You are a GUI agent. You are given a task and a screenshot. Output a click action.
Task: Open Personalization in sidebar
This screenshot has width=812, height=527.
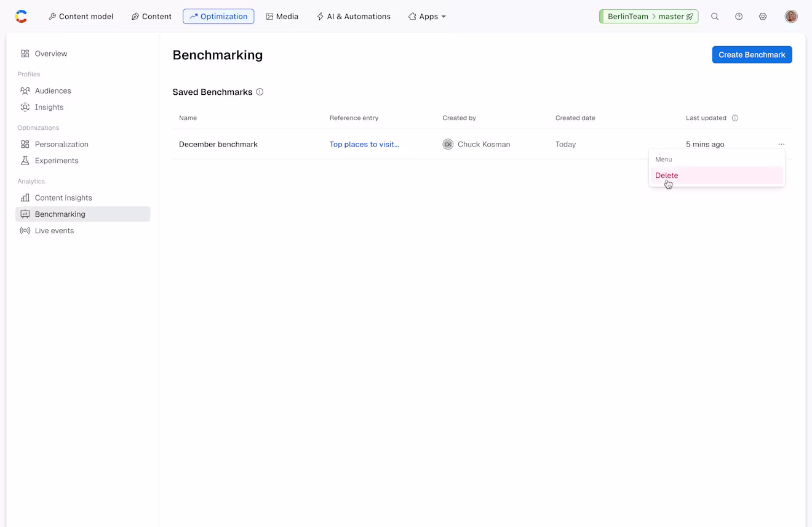point(83,144)
